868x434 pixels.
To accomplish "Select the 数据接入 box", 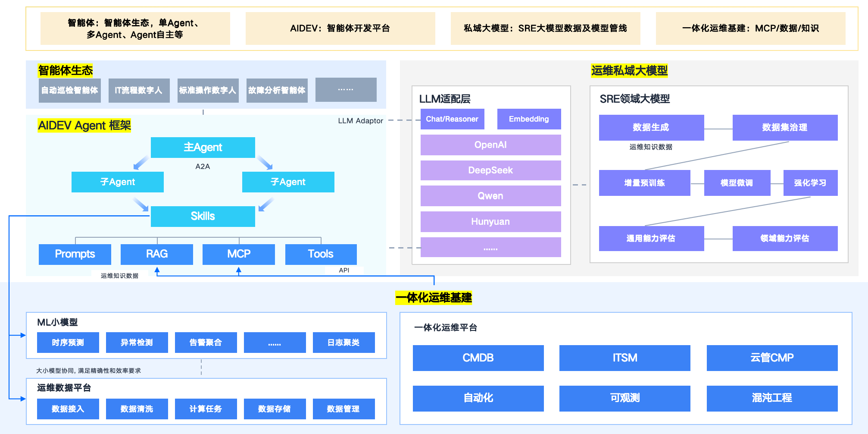I will click(68, 409).
